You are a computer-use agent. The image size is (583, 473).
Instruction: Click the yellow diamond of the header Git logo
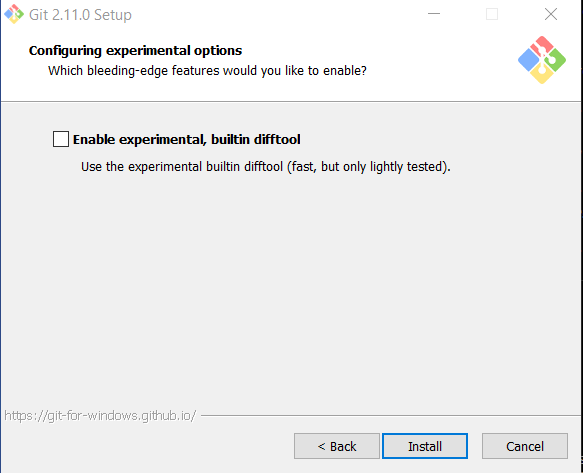(542, 73)
